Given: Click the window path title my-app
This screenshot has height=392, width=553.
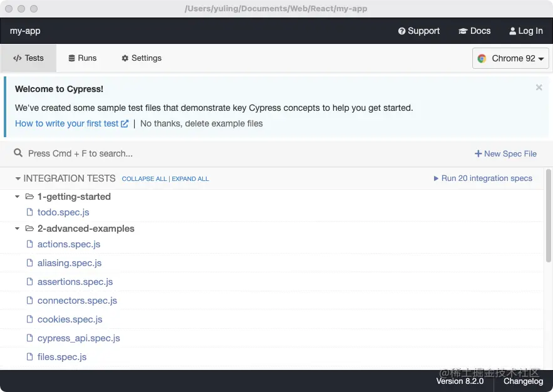Looking at the screenshot, I should [x=276, y=9].
